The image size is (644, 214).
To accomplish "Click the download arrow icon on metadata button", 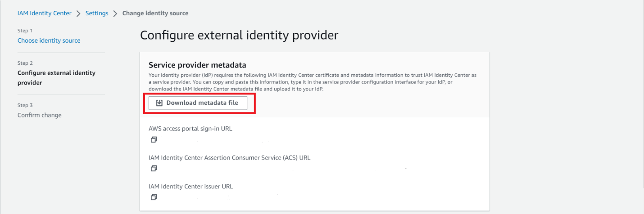I will (x=159, y=103).
